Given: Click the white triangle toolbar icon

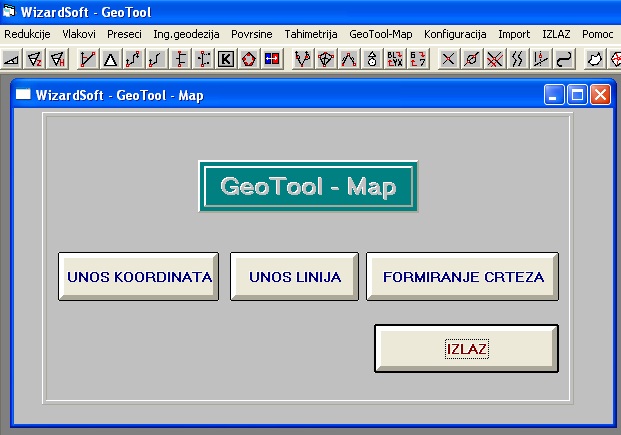Looking at the screenshot, I should (x=110, y=60).
